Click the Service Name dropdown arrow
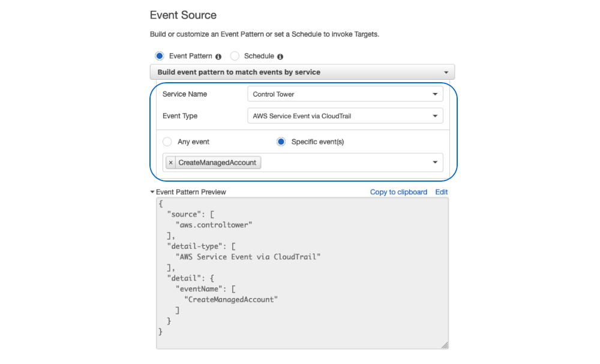Viewport: 600px width, 364px height. pyautogui.click(x=435, y=94)
